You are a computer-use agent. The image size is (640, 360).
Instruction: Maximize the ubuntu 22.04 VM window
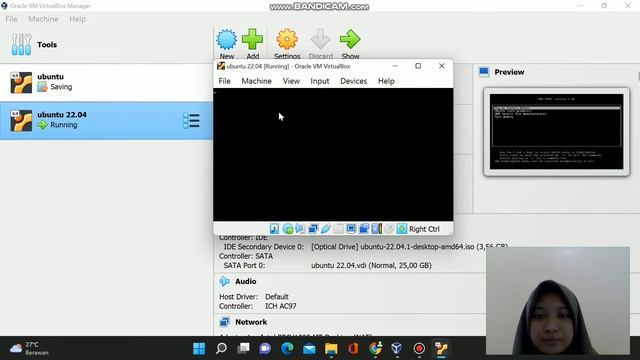[x=418, y=66]
